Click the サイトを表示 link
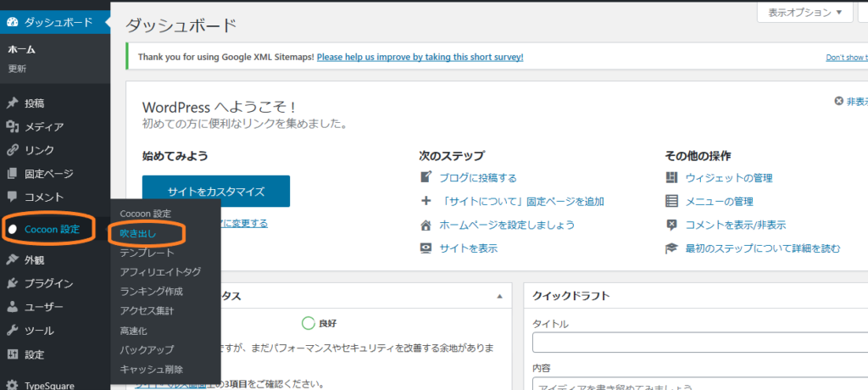The width and height of the screenshot is (868, 390). pyautogui.click(x=468, y=248)
